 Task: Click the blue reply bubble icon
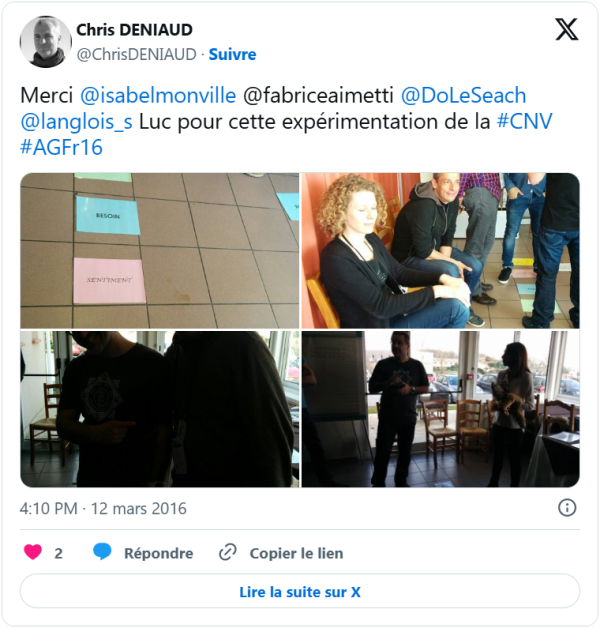point(102,552)
